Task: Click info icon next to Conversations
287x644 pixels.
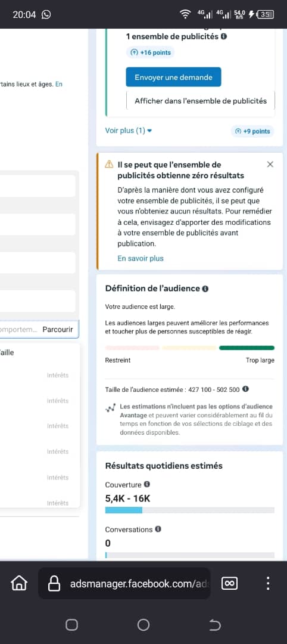Action: click(x=158, y=529)
